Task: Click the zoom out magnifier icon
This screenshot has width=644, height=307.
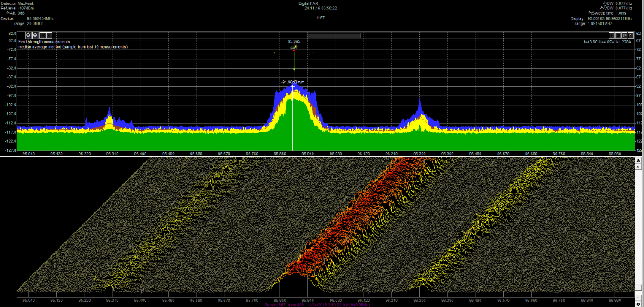Action: tap(35, 35)
